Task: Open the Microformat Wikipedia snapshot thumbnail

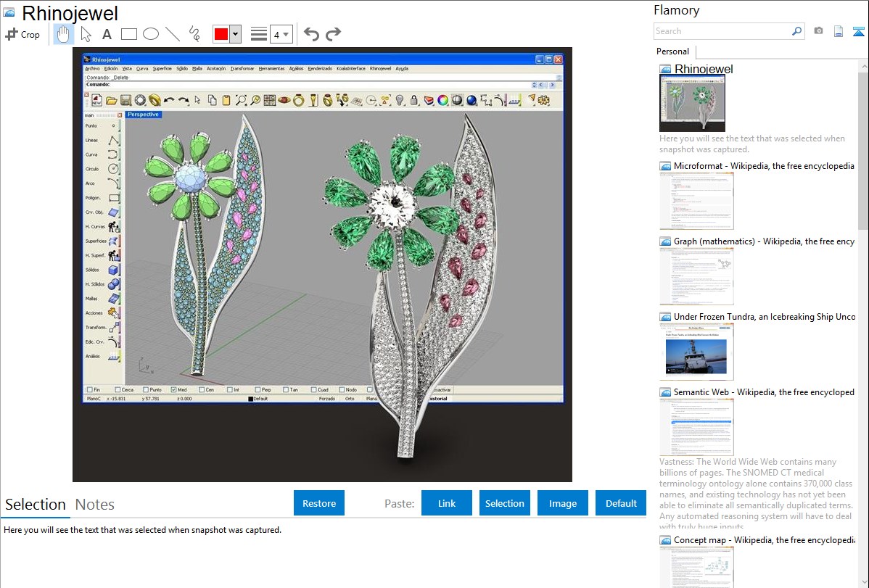Action: tap(696, 201)
